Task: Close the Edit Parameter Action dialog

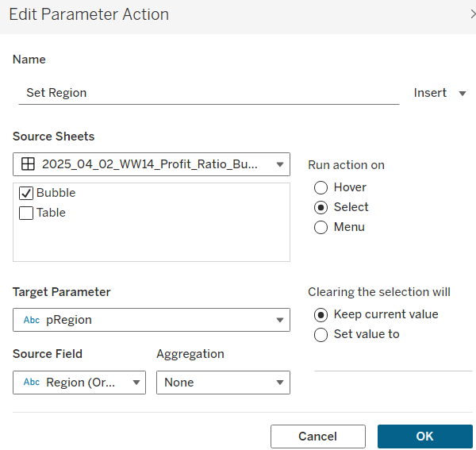Action: coord(472,14)
